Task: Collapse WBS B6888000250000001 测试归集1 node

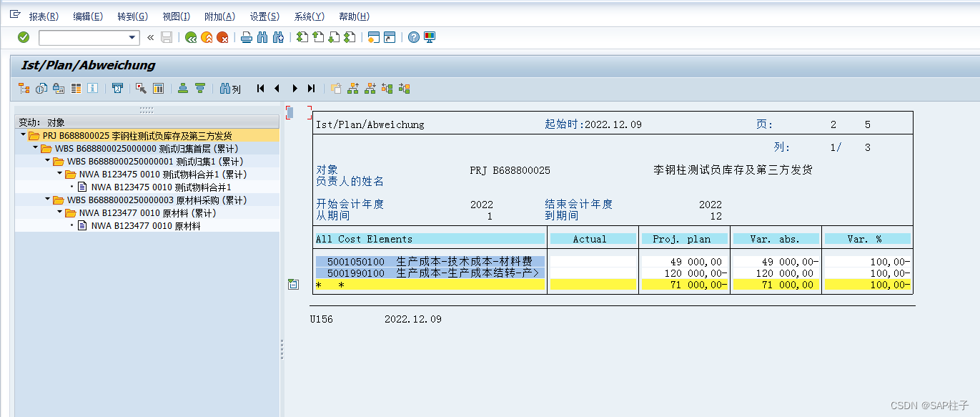Action: (48, 161)
